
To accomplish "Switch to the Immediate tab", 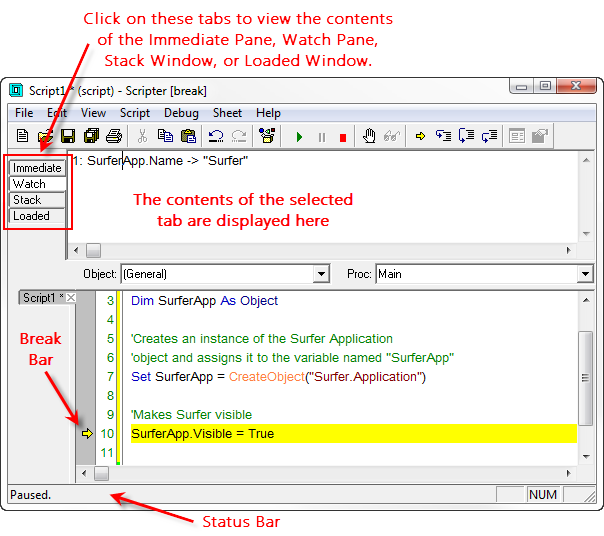I will [x=37, y=168].
